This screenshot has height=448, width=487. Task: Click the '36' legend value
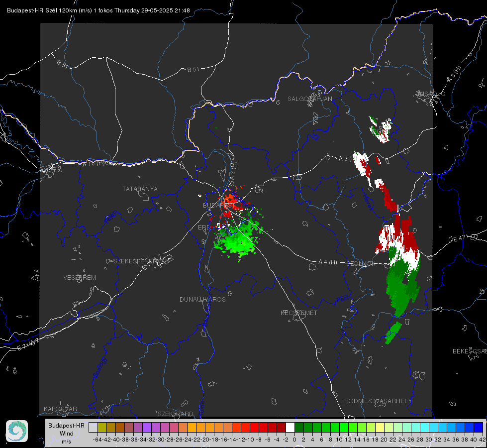click(x=456, y=440)
